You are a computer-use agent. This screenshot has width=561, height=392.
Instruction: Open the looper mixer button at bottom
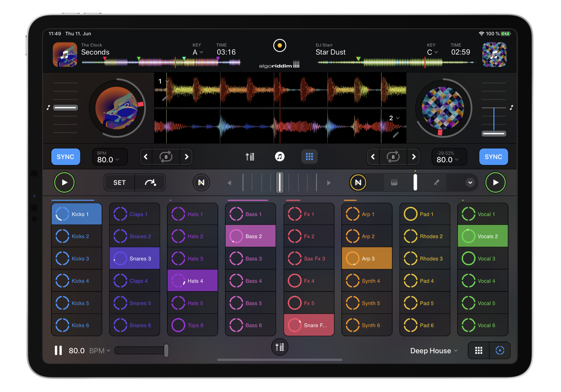click(x=280, y=347)
